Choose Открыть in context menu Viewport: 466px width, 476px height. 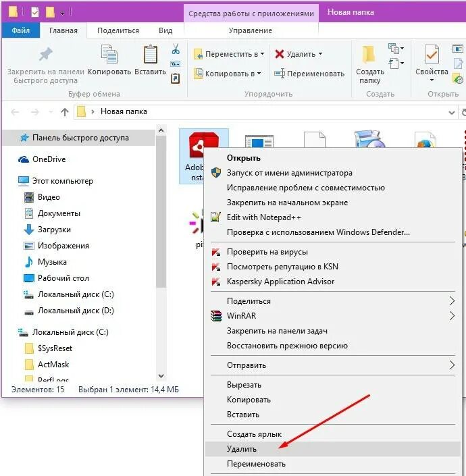[x=333, y=158]
